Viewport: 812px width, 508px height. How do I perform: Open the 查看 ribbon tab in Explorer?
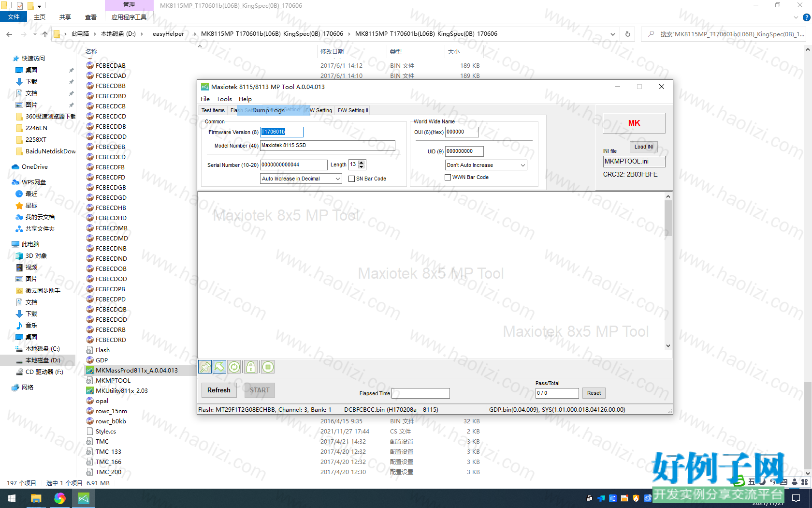90,17
